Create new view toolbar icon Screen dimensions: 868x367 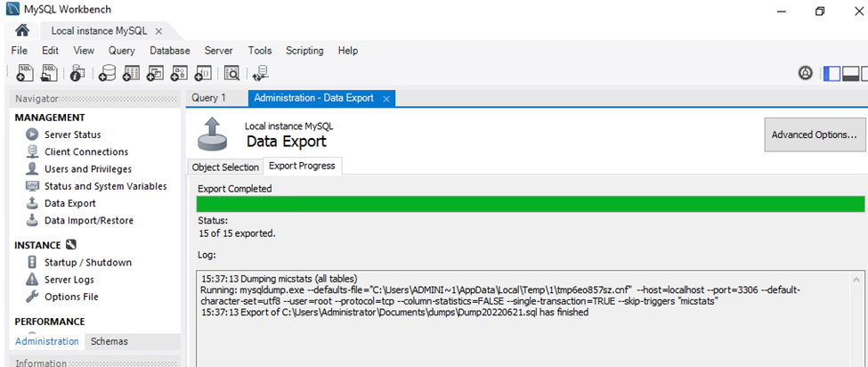tap(155, 72)
